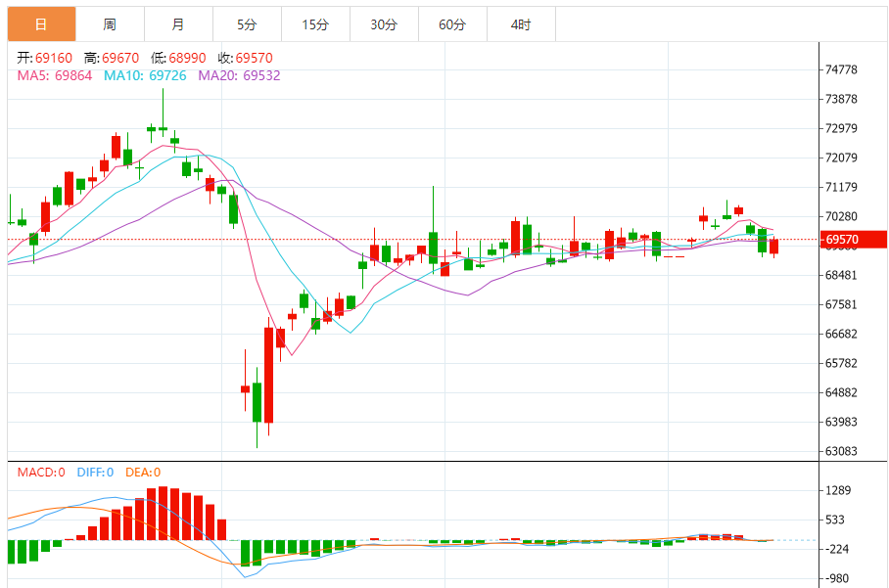Click the 65782 price axis label

841,363
